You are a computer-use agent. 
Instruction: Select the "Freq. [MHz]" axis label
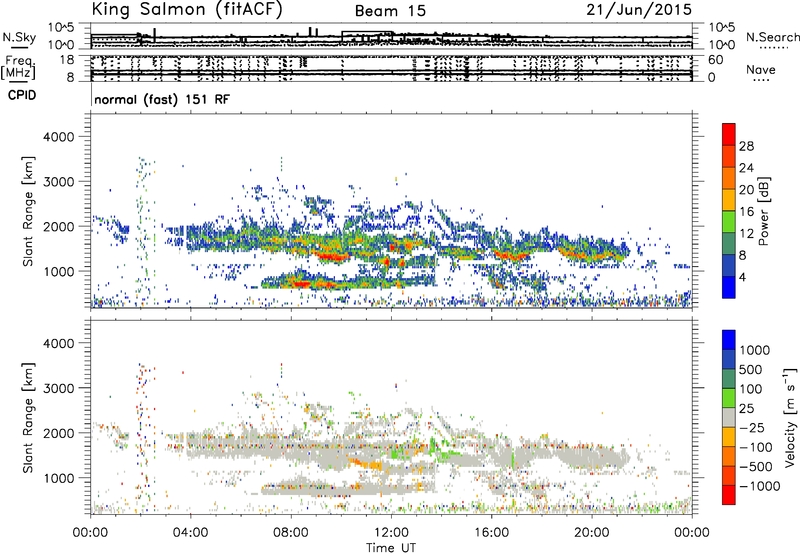(19, 68)
